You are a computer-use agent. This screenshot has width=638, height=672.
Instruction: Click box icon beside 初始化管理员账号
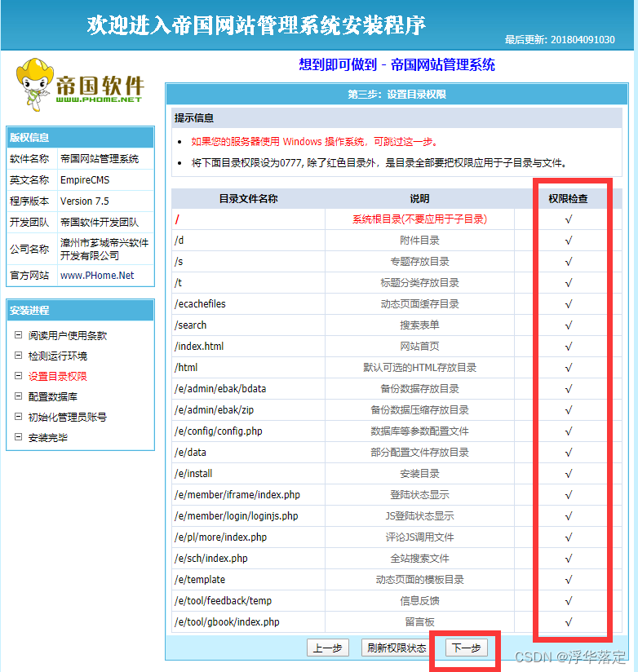(19, 417)
